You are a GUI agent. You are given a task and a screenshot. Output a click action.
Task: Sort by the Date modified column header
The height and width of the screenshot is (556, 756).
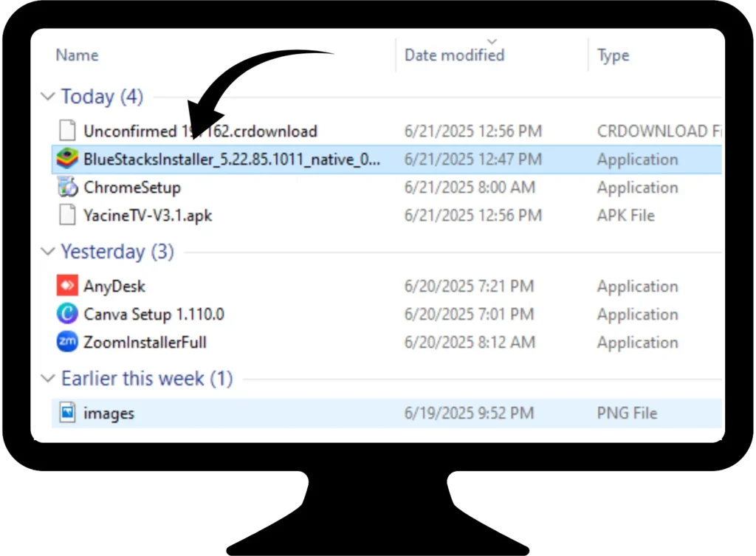point(454,55)
